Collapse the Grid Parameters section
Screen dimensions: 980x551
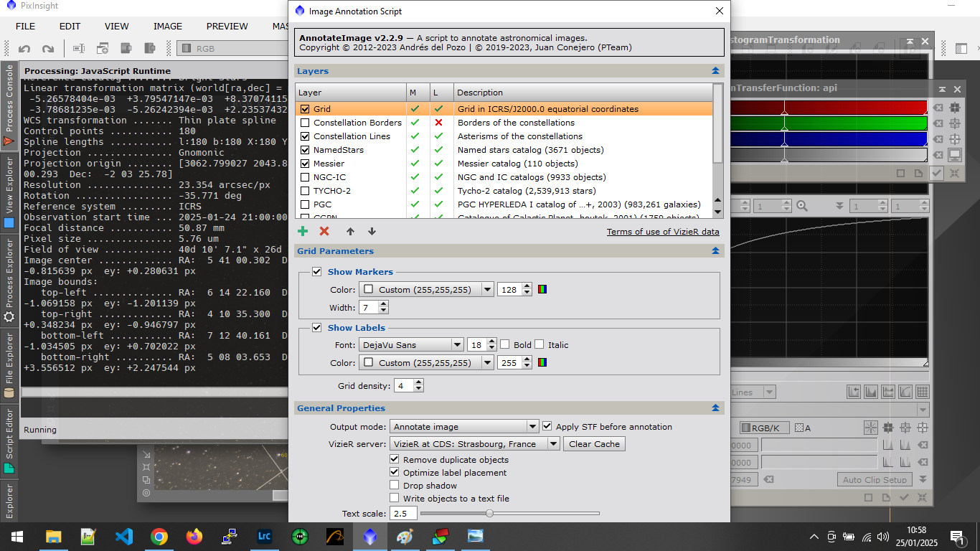[715, 251]
